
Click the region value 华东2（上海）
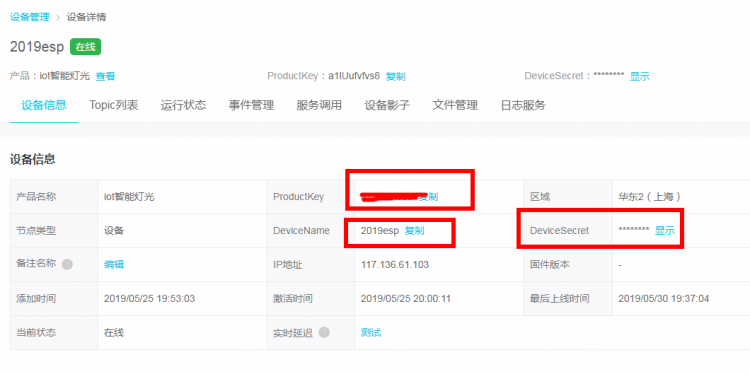650,197
